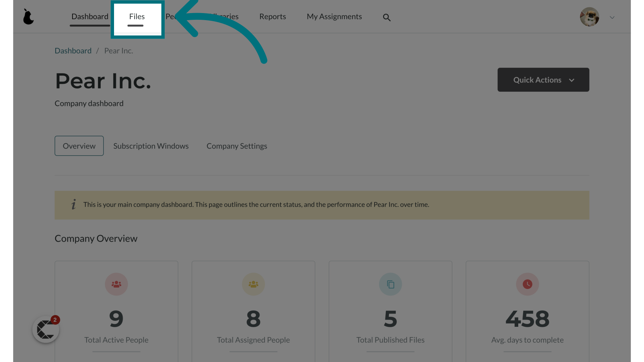Click the chat/support widget button

click(x=45, y=330)
